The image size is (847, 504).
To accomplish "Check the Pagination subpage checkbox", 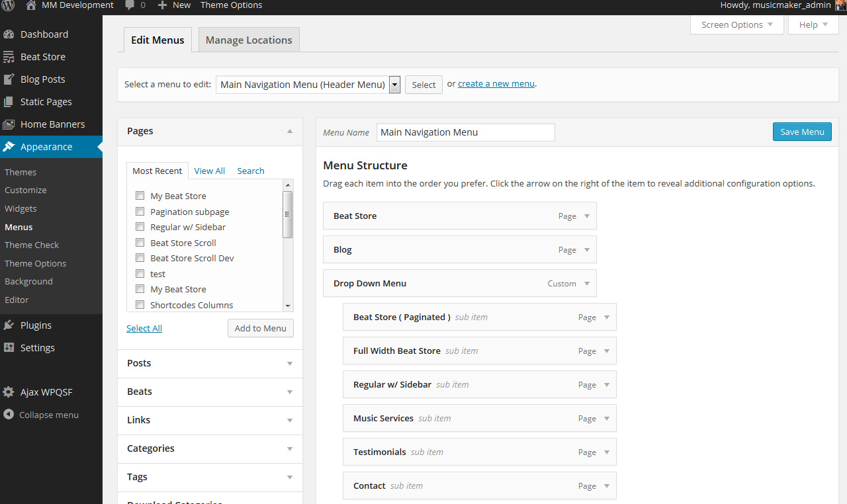I will pos(140,212).
